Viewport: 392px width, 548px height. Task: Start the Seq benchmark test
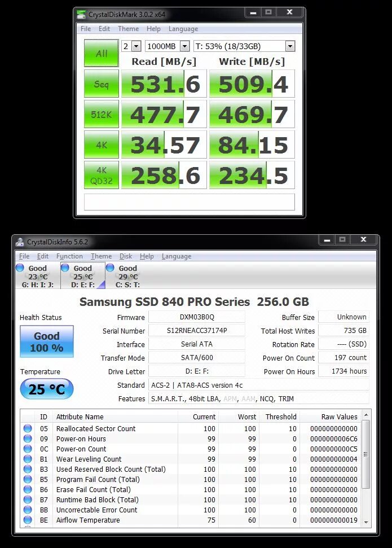click(102, 84)
